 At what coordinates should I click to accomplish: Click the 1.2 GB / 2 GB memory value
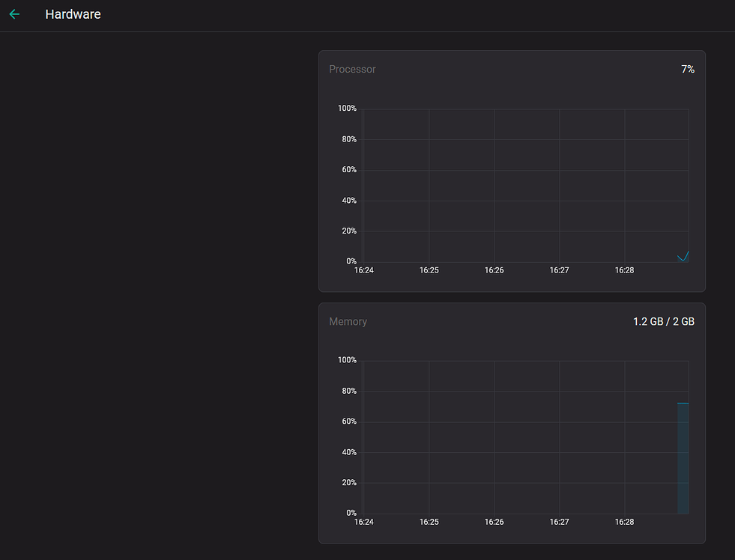[664, 322]
